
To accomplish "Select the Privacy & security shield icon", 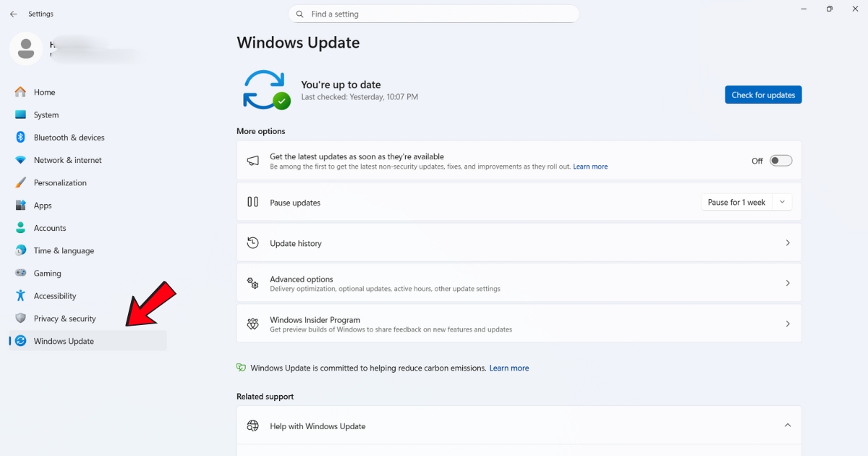I will 20,318.
